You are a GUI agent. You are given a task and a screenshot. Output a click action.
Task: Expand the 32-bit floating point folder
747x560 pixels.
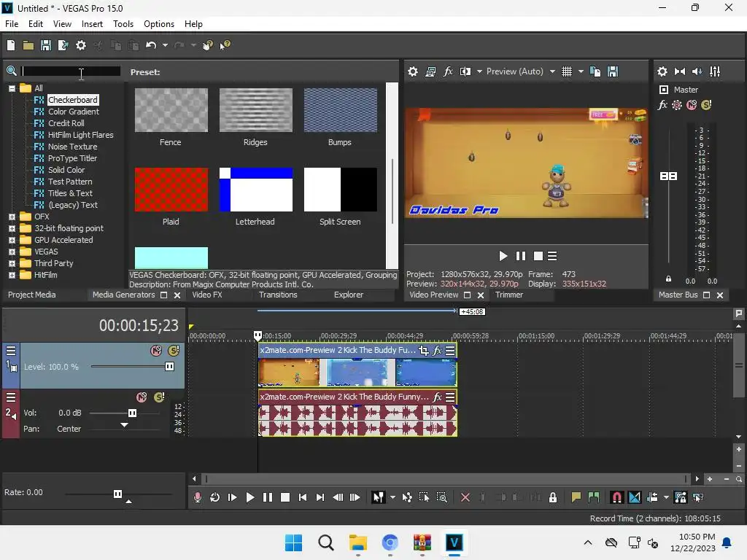coord(12,228)
